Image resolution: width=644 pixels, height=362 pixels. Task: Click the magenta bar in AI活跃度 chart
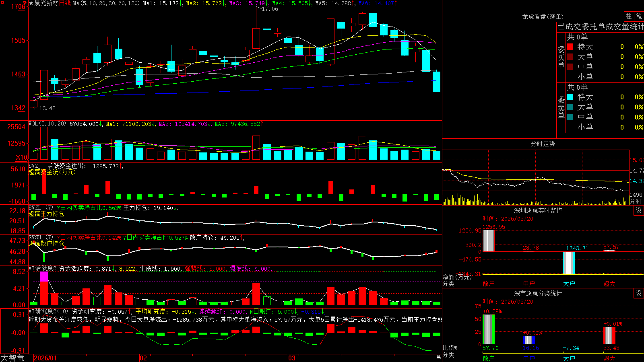tap(44, 276)
